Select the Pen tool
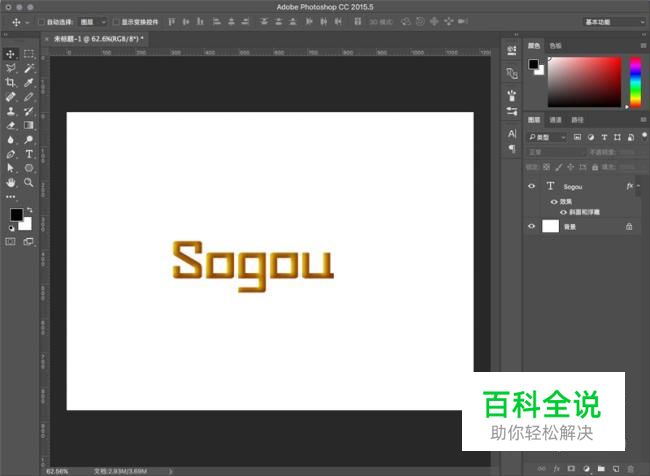Screen dimensions: 650x476 tap(10, 154)
